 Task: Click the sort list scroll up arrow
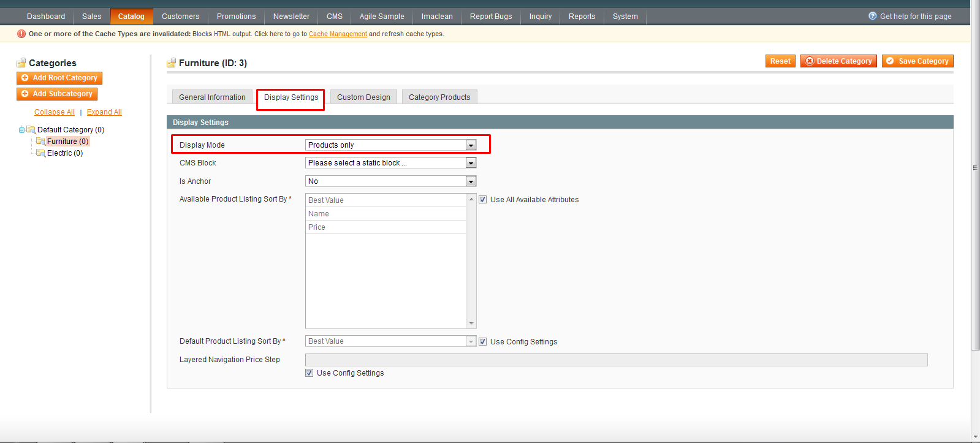coord(471,199)
